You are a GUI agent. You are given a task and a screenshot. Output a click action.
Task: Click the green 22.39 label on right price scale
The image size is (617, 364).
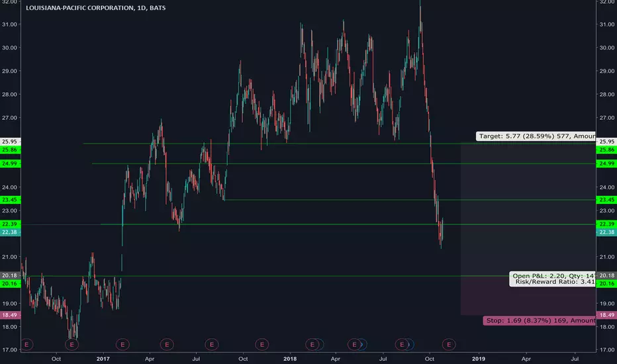click(606, 224)
